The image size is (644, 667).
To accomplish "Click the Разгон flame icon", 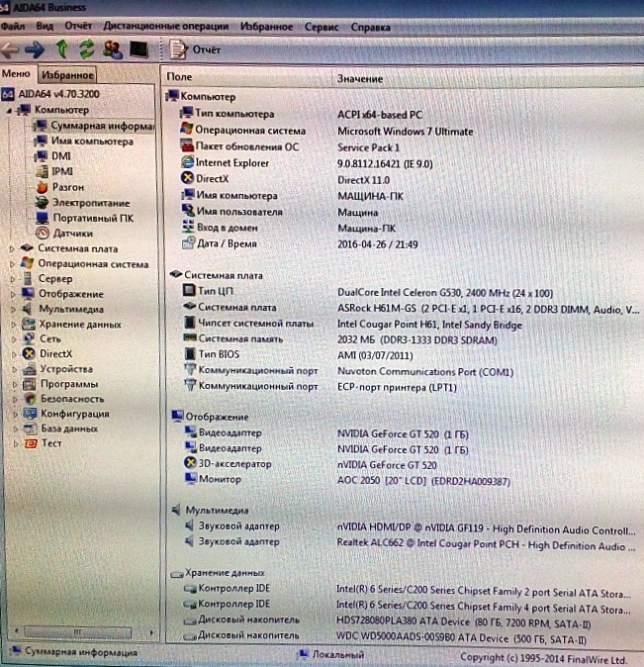I will (43, 187).
